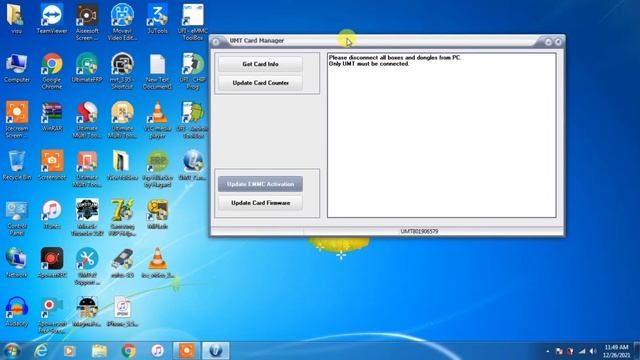Launch Chrome from the taskbar
The image size is (640, 360).
128,351
